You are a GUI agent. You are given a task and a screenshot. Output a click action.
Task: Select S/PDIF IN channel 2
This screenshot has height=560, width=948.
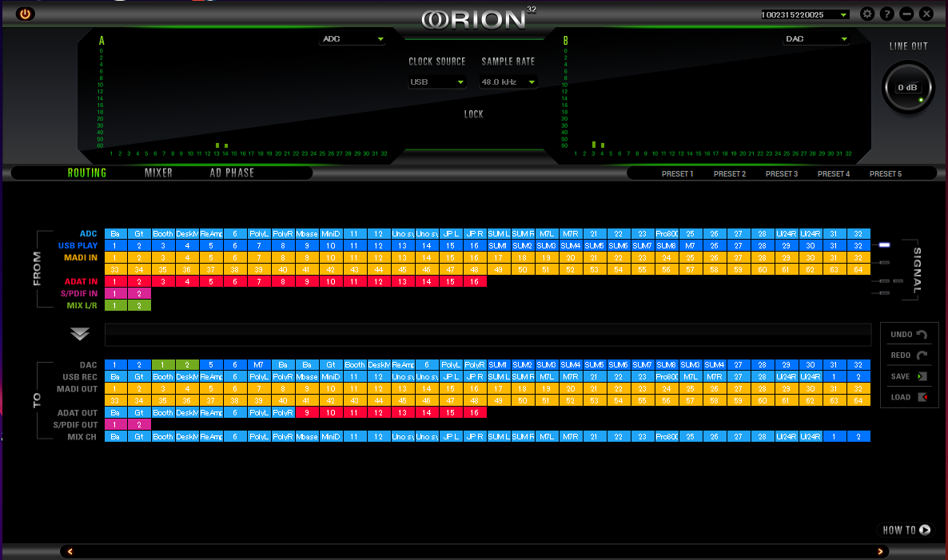click(139, 294)
